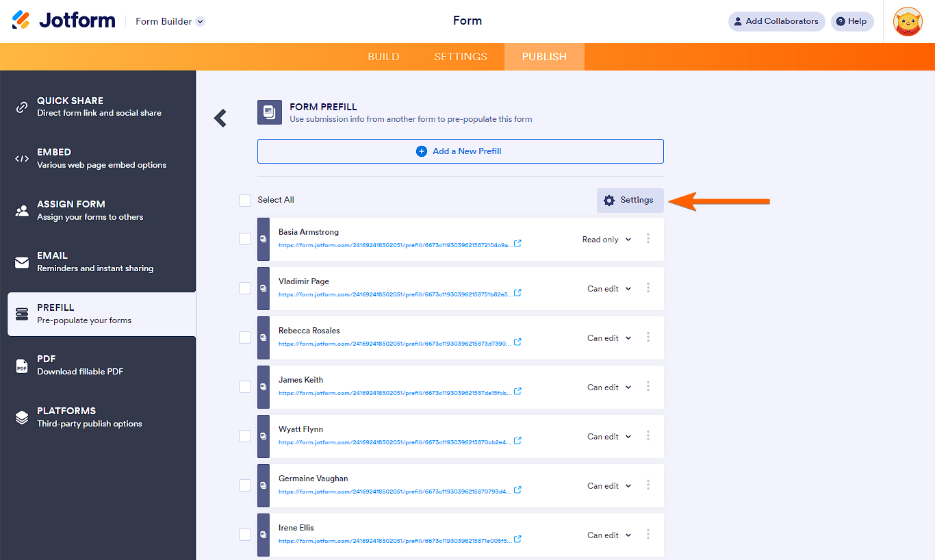Tick the checkbox for Germaine Vaughan
This screenshot has width=935, height=560.
tap(245, 485)
